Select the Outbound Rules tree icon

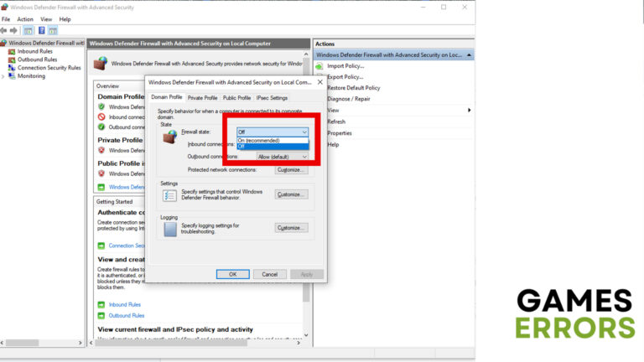click(x=12, y=59)
